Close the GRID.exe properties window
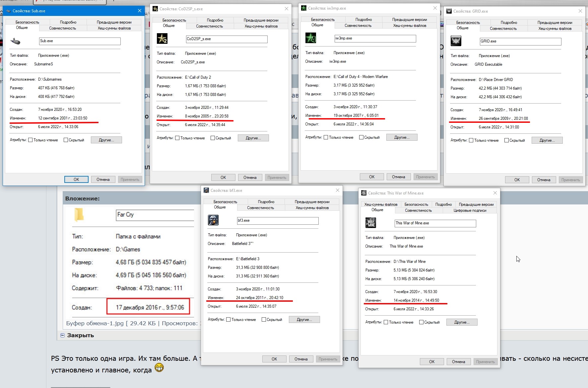588x388 pixels. (580, 11)
